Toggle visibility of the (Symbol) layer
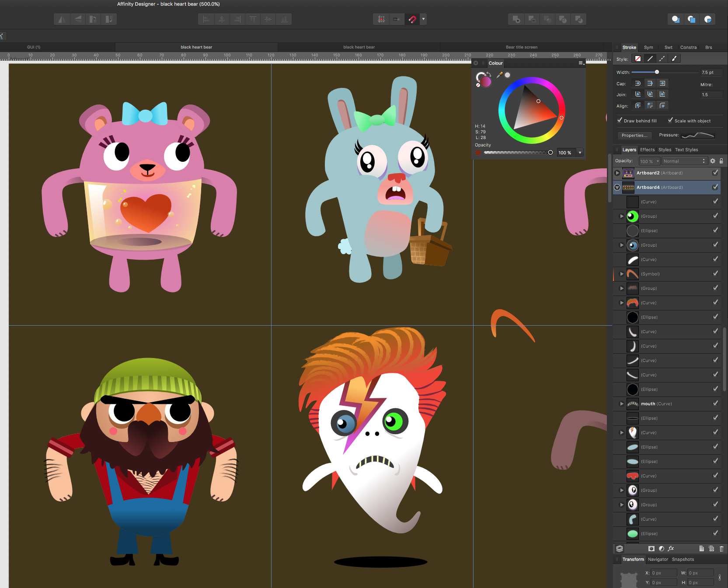The image size is (728, 588). (715, 274)
